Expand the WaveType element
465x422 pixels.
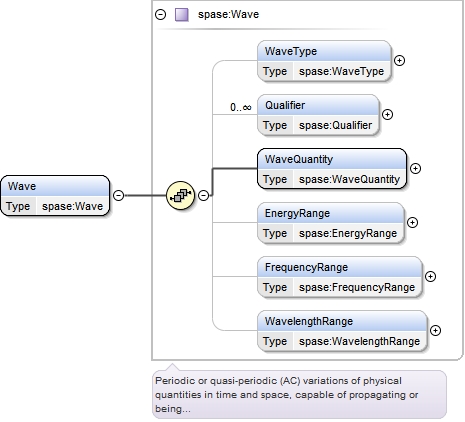pyautogui.click(x=399, y=61)
